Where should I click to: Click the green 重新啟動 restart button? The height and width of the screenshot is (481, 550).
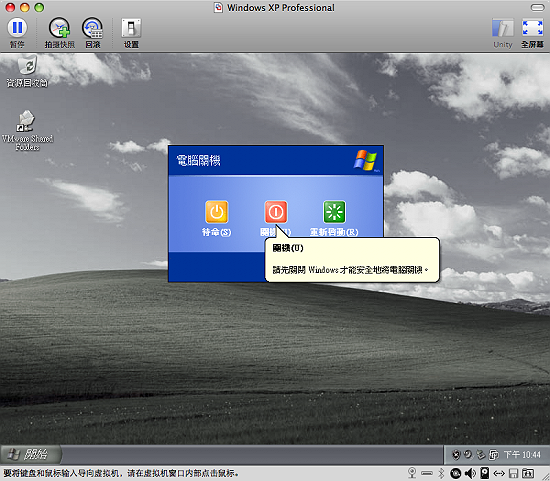point(334,212)
